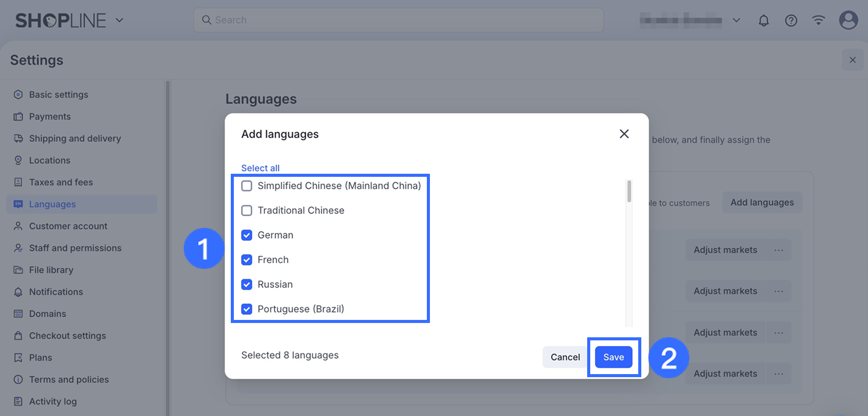Image resolution: width=868 pixels, height=416 pixels.
Task: Click the Activity log icon
Action: [18, 401]
